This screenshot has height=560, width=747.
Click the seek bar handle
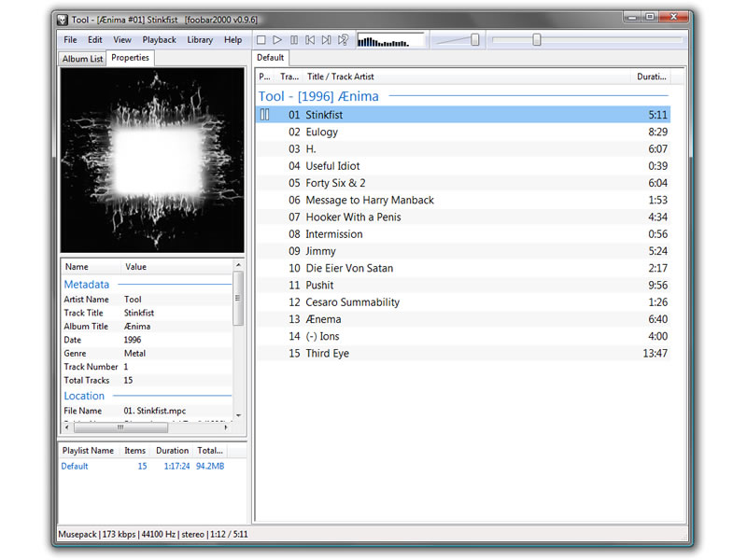click(537, 40)
